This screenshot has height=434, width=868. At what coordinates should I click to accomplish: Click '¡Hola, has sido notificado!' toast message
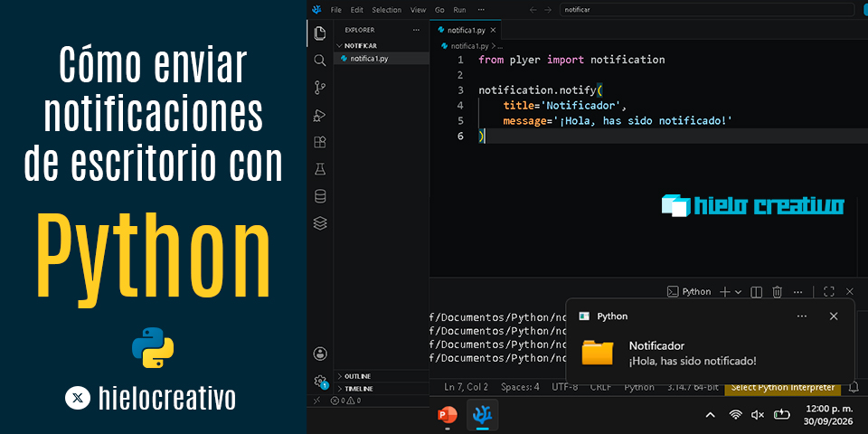(693, 361)
